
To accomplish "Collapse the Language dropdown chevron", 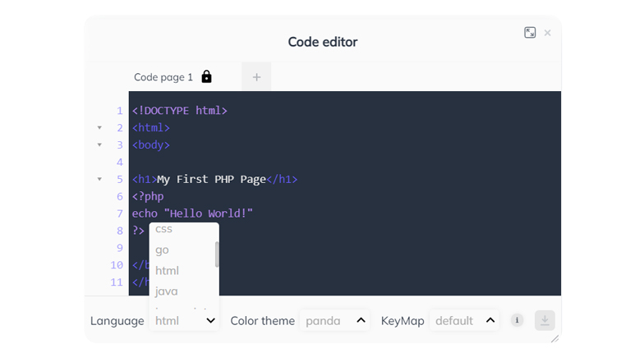I will (x=210, y=320).
